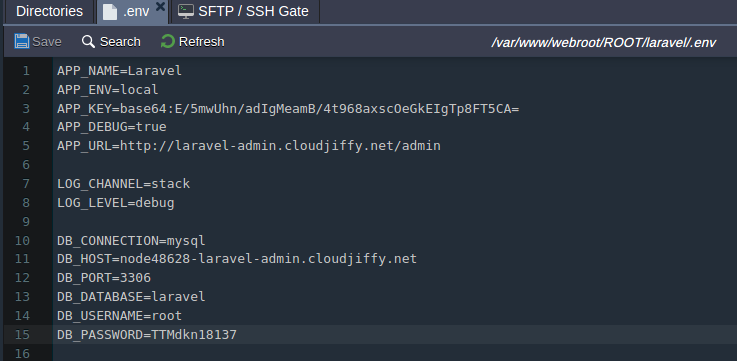737x361 pixels.
Task: Click the Save floppy disk icon
Action: pos(22,41)
